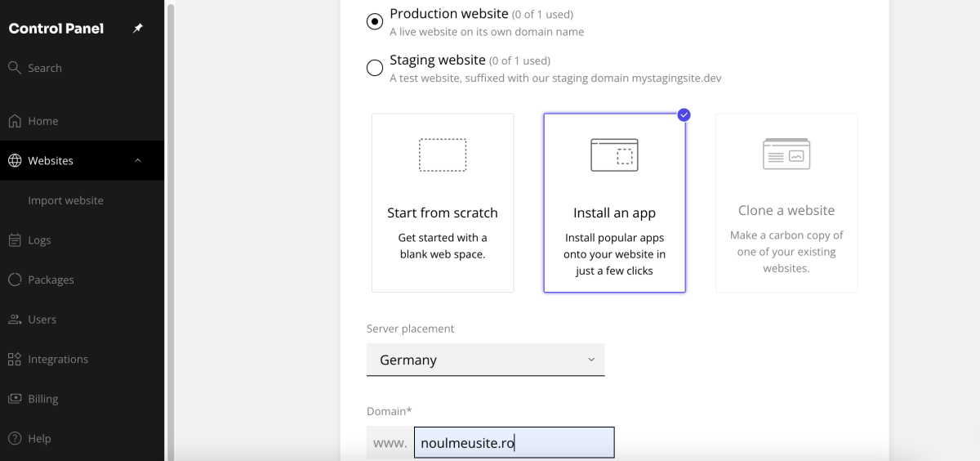The width and height of the screenshot is (980, 461).
Task: Choose the Clone a website card
Action: tap(786, 203)
